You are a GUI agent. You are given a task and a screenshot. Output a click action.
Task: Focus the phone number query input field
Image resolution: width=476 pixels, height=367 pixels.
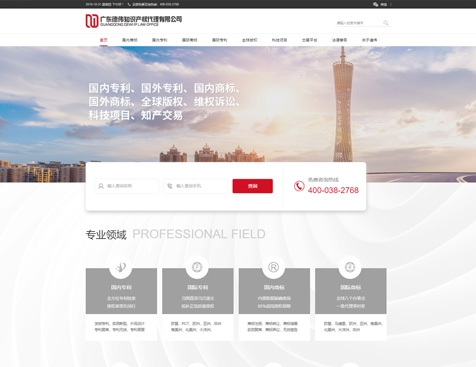196,186
